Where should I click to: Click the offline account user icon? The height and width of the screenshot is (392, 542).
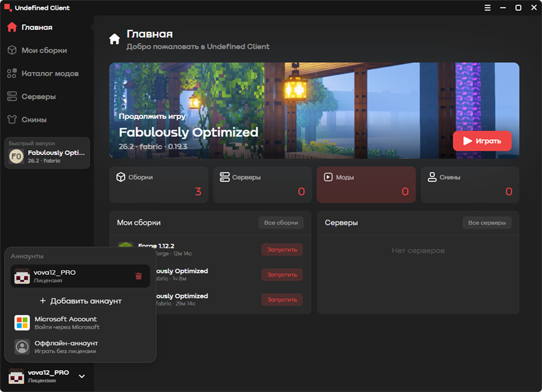pyautogui.click(x=22, y=347)
